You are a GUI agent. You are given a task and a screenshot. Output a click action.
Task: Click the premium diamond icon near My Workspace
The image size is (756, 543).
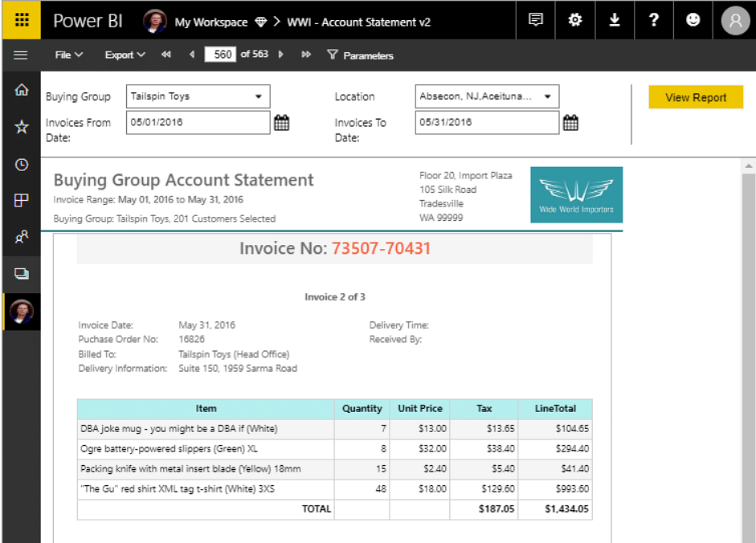[x=261, y=22]
